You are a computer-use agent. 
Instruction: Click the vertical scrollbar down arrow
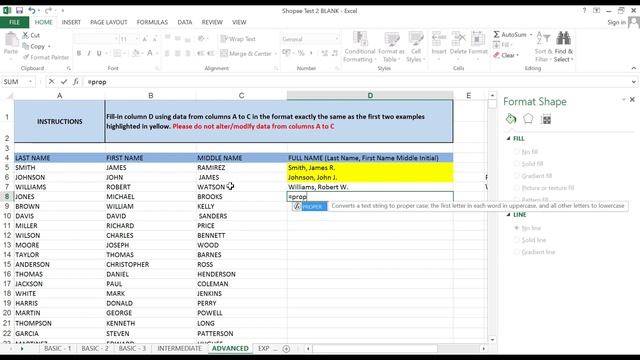492,340
